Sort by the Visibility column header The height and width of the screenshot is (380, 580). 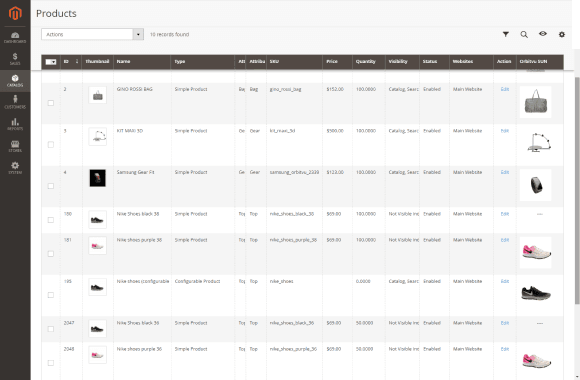[402, 61]
